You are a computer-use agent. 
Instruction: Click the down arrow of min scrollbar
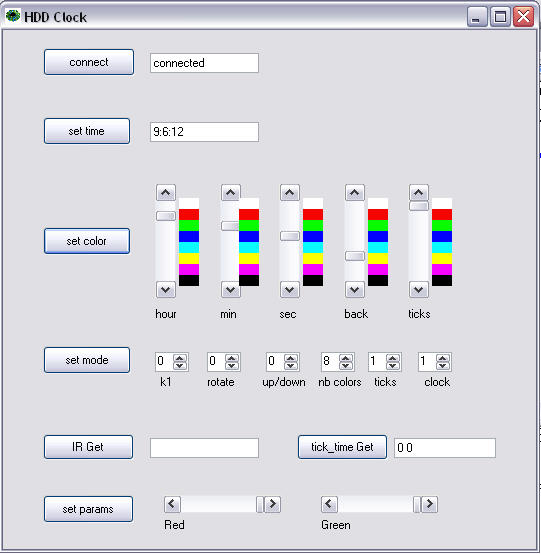pyautogui.click(x=231, y=290)
